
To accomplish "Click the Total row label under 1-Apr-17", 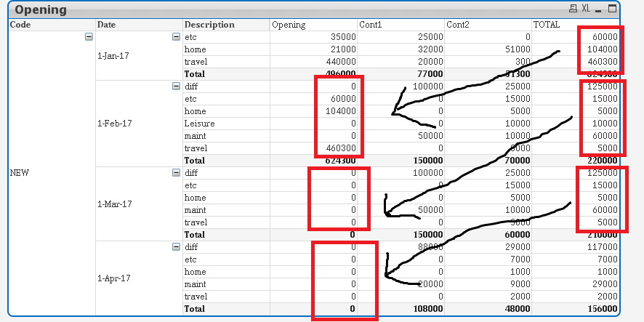I will point(194,308).
